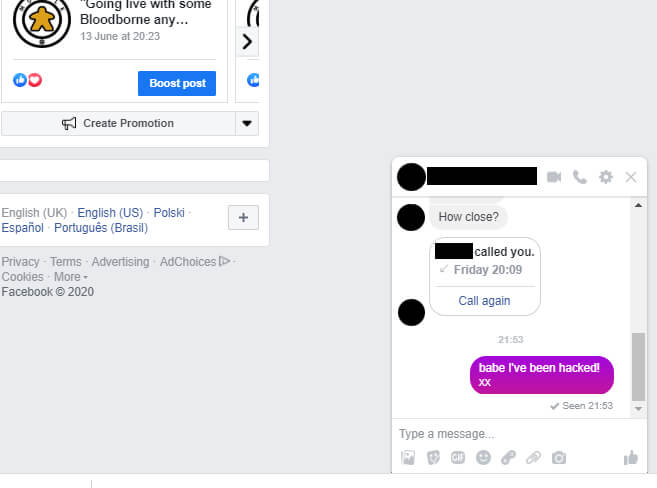Click the Boost post button

pos(177,83)
